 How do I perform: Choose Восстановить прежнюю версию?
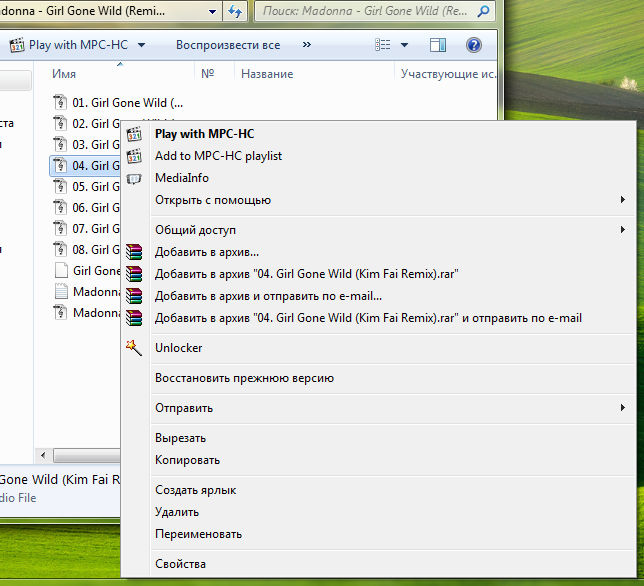(x=244, y=378)
